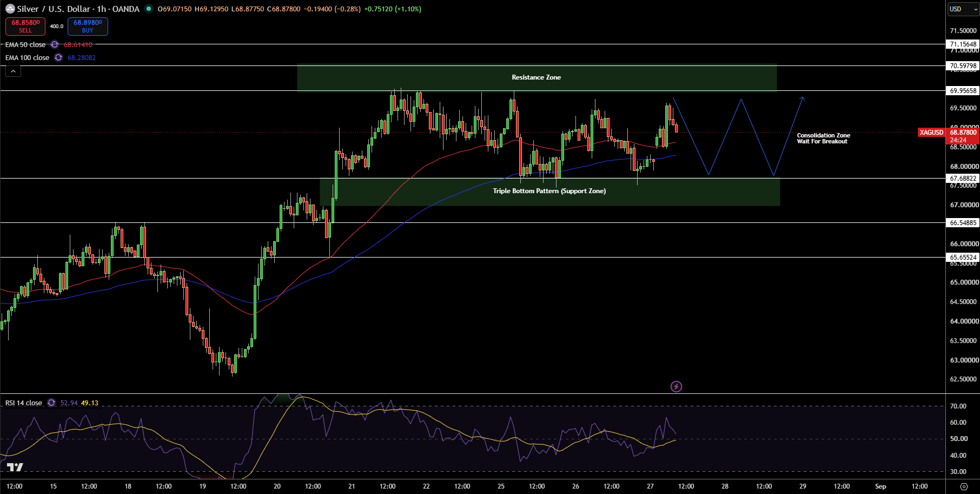Image resolution: width=980 pixels, height=494 pixels.
Task: Click the Consolidation Zone Wait For Breakout text
Action: (823, 139)
